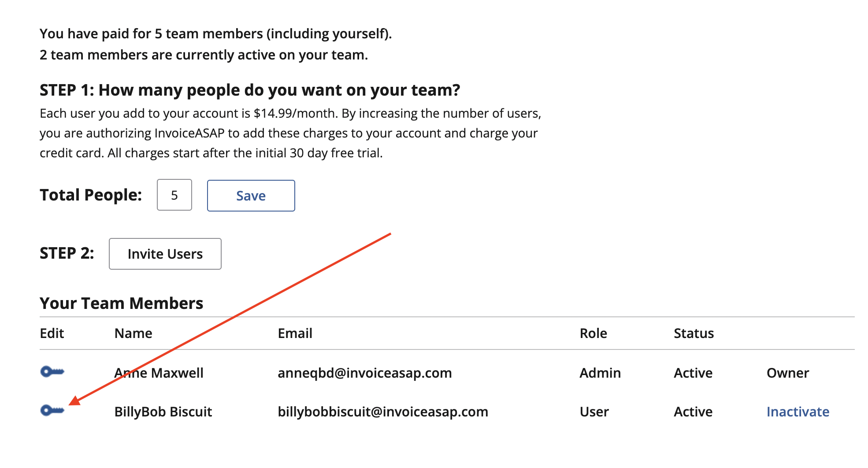Click the Status column header
The width and height of the screenshot is (868, 468).
[x=694, y=334]
